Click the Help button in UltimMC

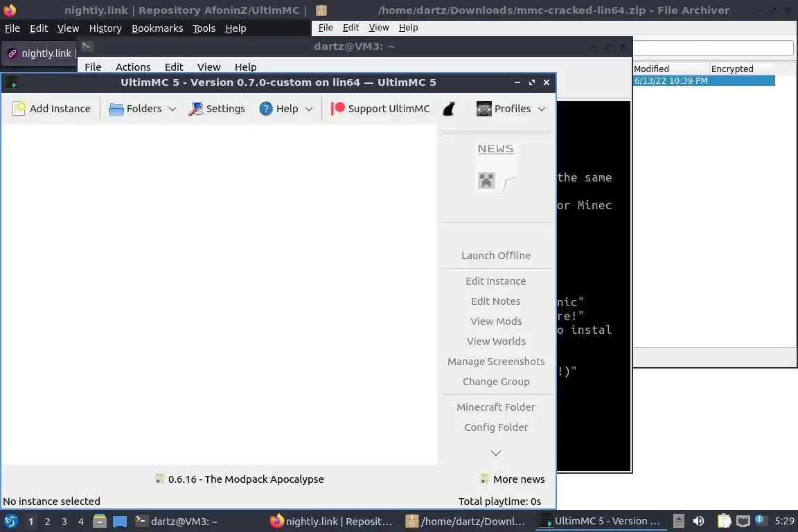(279, 109)
